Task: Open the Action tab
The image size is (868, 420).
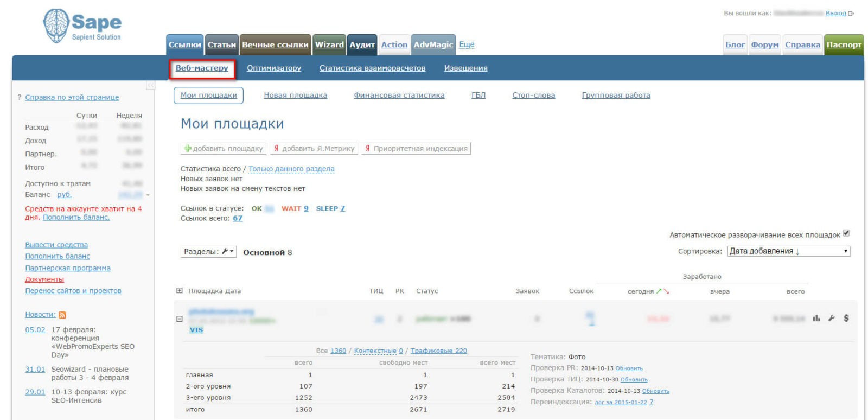Action: (x=394, y=44)
